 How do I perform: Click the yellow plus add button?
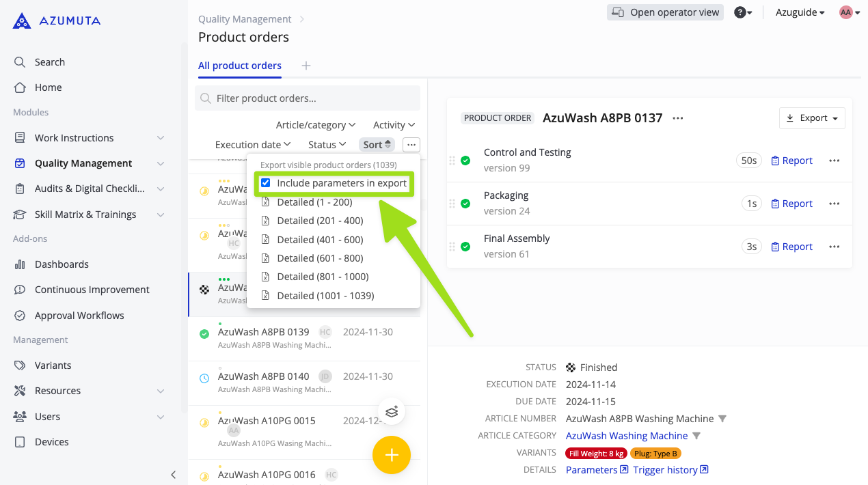pos(391,455)
